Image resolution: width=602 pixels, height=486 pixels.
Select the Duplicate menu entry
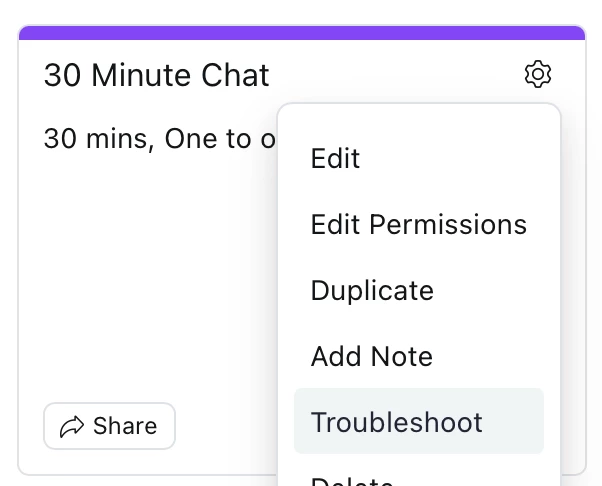click(x=419, y=290)
